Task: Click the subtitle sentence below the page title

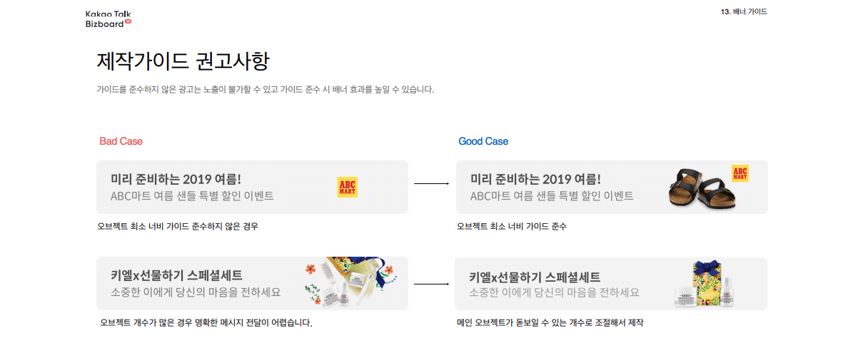Action: pos(265,90)
